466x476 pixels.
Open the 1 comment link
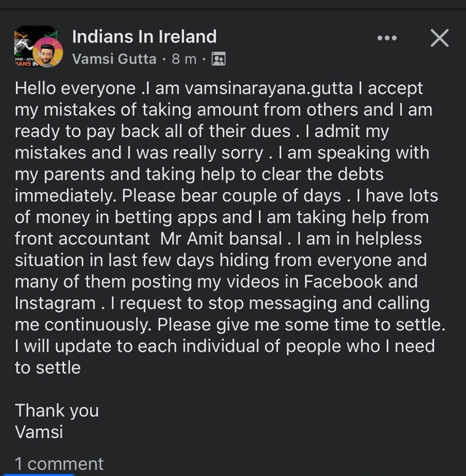coord(59,463)
